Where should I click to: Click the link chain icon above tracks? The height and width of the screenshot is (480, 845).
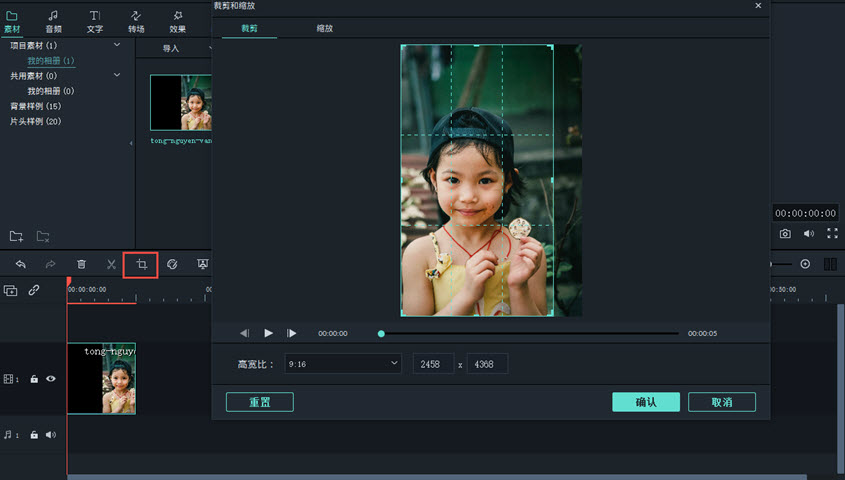tap(34, 290)
